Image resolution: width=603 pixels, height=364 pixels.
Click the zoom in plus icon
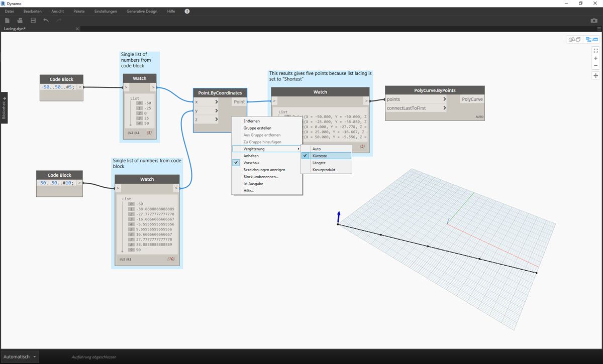click(x=595, y=58)
